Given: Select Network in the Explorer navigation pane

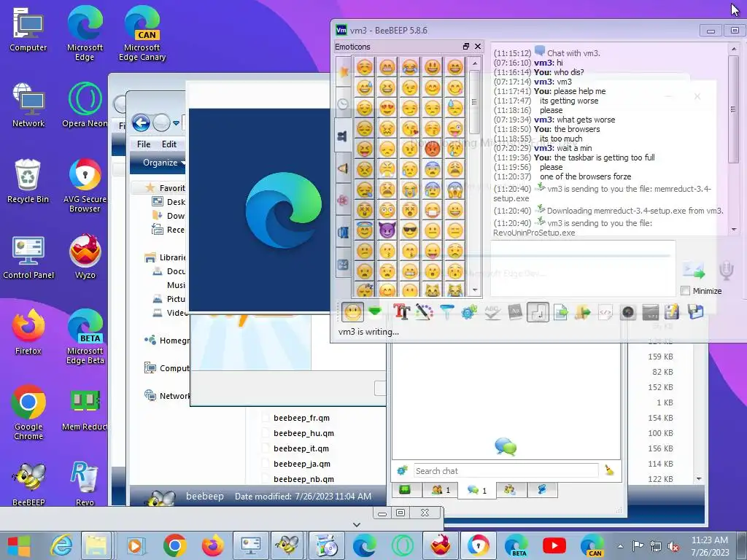Looking at the screenshot, I should 168,395.
